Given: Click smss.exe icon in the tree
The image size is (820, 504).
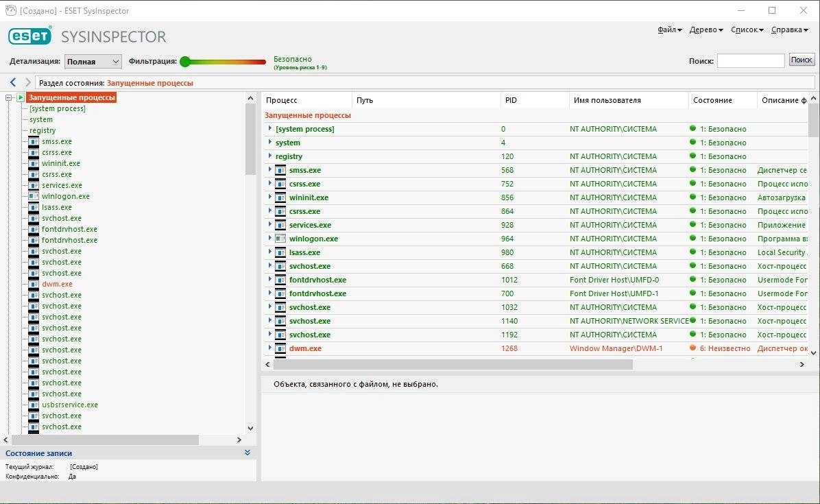Looking at the screenshot, I should (x=34, y=141).
